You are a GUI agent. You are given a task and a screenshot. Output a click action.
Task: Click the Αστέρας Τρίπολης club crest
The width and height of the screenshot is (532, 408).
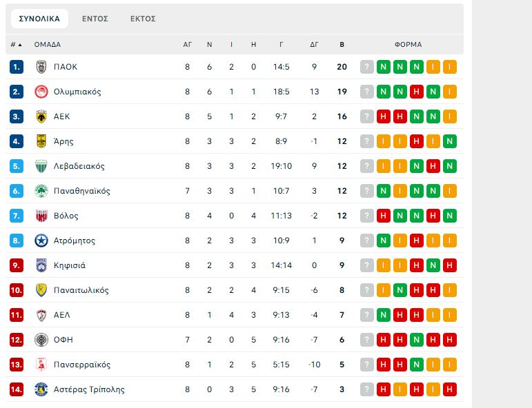[41, 389]
